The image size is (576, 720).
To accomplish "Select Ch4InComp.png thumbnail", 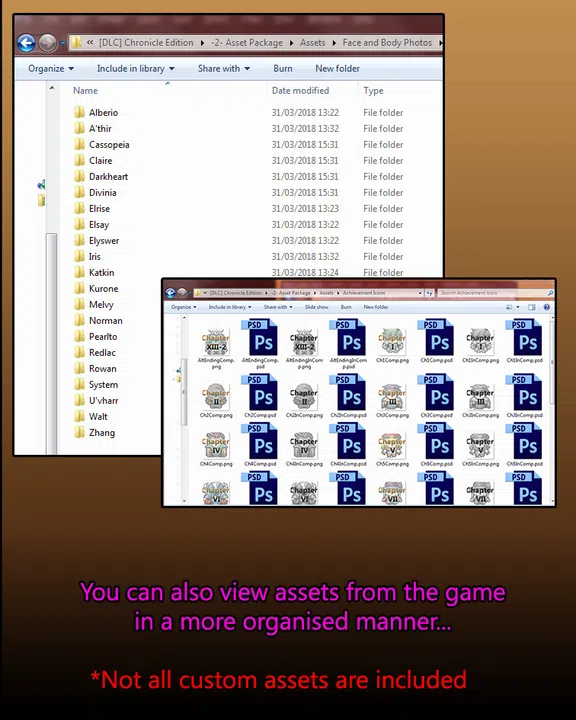I will tap(304, 446).
